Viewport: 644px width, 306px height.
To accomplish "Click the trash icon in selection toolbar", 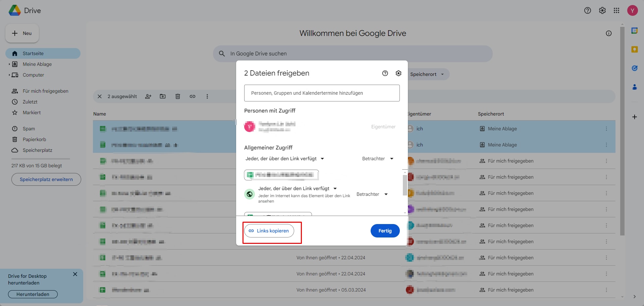I will click(178, 96).
